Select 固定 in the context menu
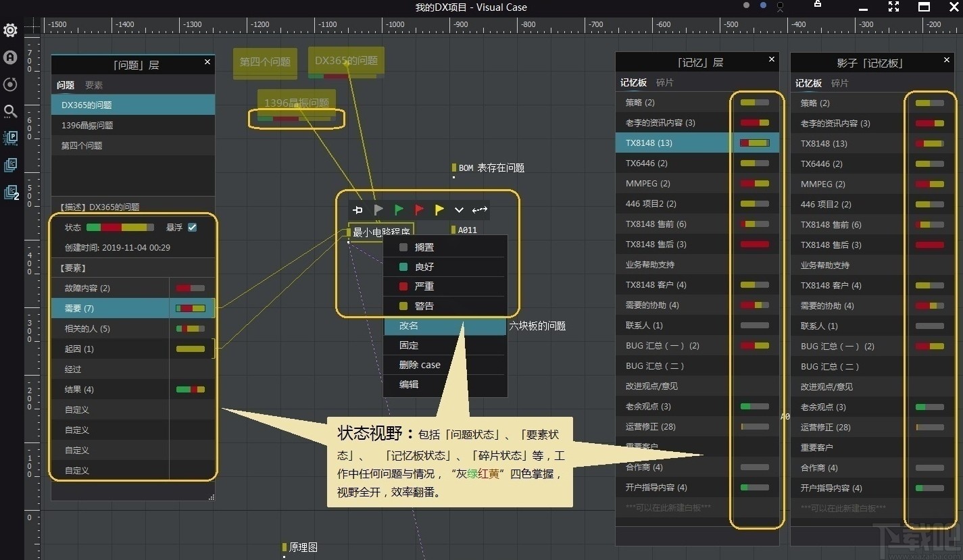The height and width of the screenshot is (560, 963). (x=445, y=345)
